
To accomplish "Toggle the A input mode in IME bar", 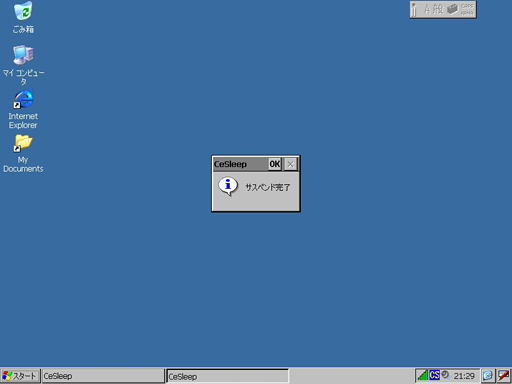I will pyautogui.click(x=427, y=9).
